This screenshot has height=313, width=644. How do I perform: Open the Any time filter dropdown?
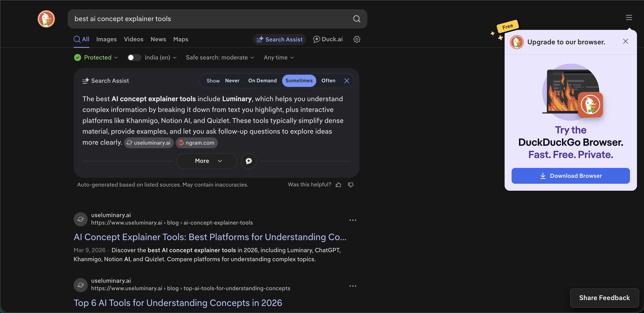coord(279,58)
